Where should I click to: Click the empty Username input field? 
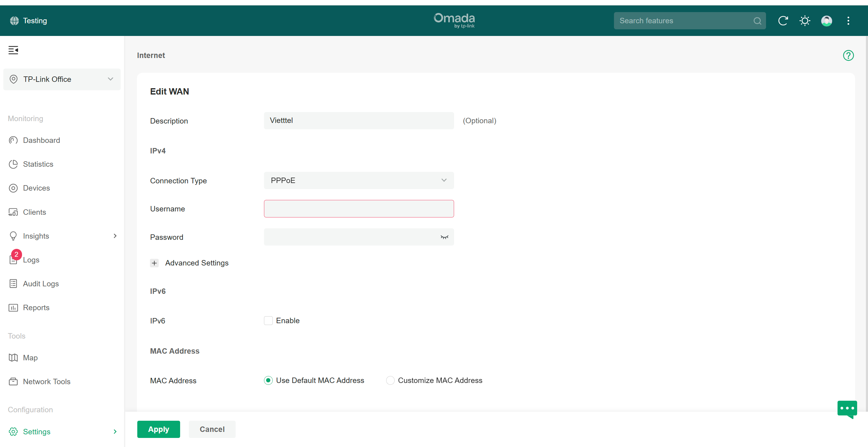[x=358, y=209]
